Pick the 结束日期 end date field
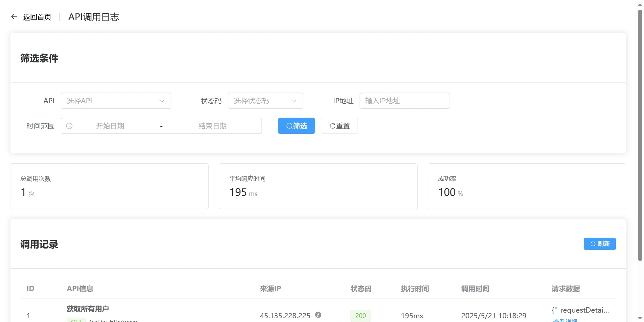The image size is (644, 322). tap(213, 126)
